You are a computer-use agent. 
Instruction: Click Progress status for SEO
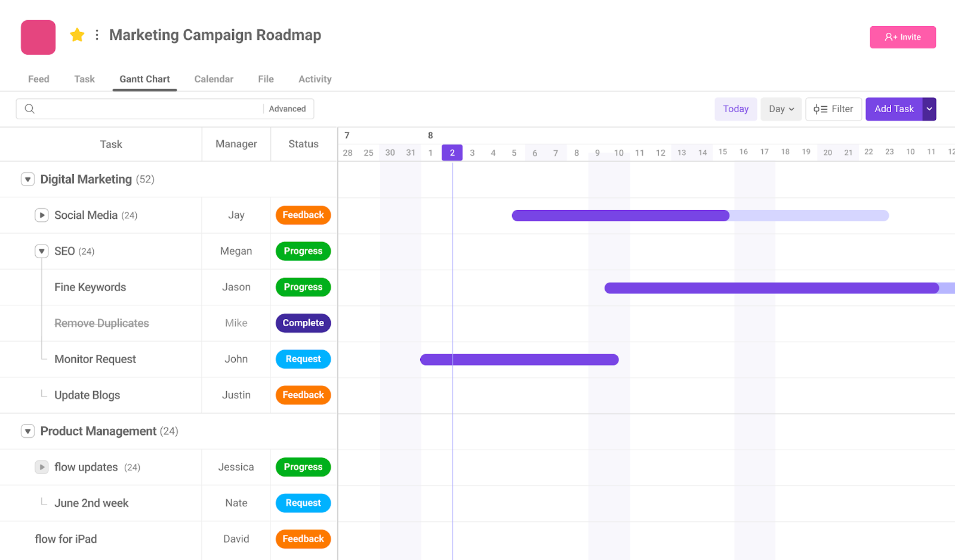303,251
